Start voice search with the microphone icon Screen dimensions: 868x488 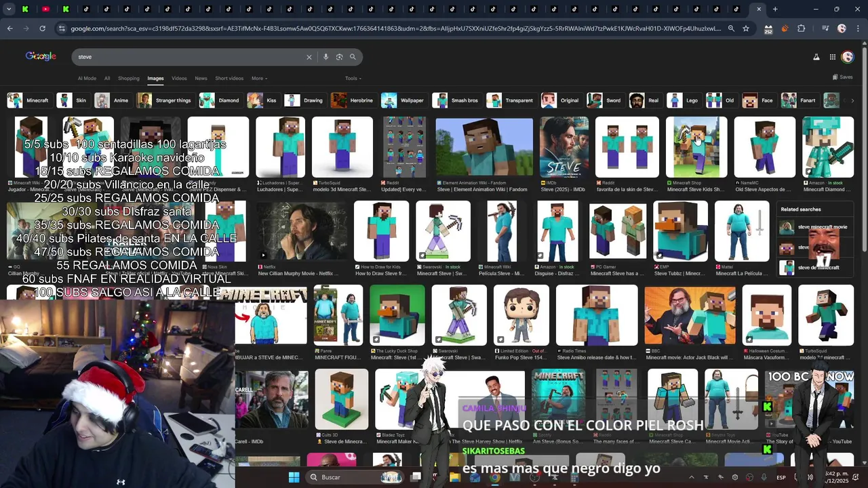coord(325,57)
